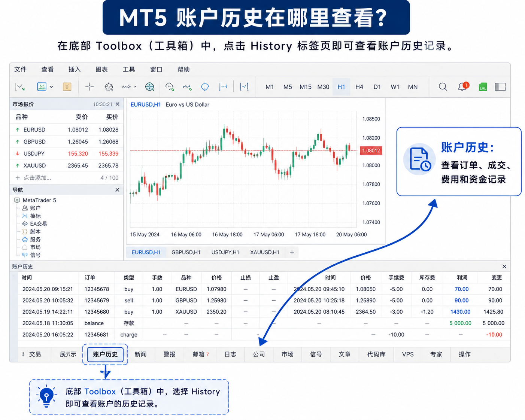The height and width of the screenshot is (420, 525).
Task: Click the wavy line drawing tool icon
Action: pyautogui.click(x=127, y=87)
